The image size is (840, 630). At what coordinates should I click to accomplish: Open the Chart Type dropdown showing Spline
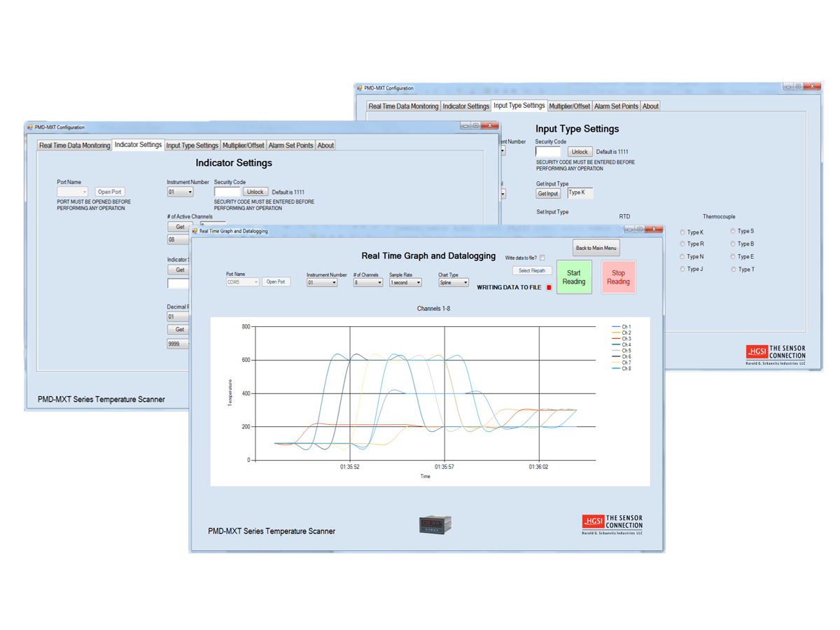pos(453,282)
